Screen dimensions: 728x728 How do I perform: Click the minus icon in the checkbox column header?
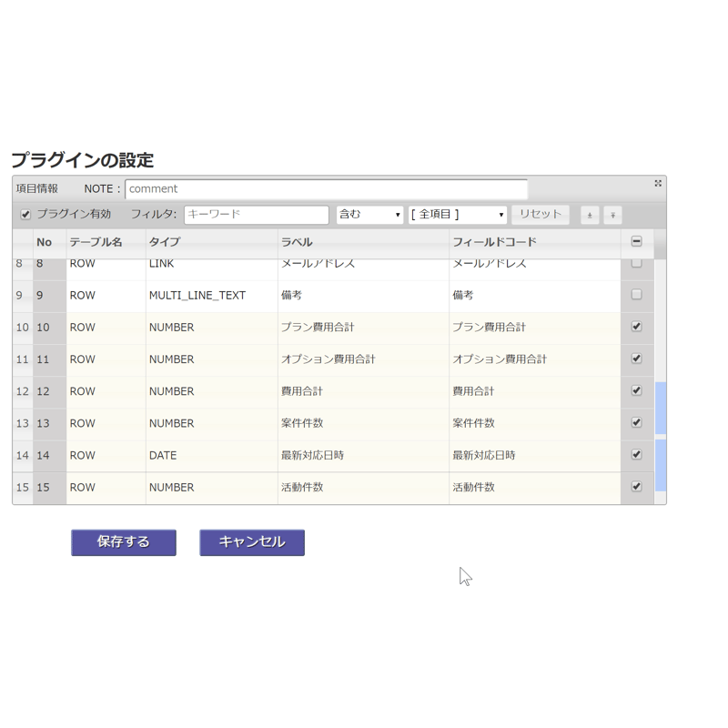(637, 241)
